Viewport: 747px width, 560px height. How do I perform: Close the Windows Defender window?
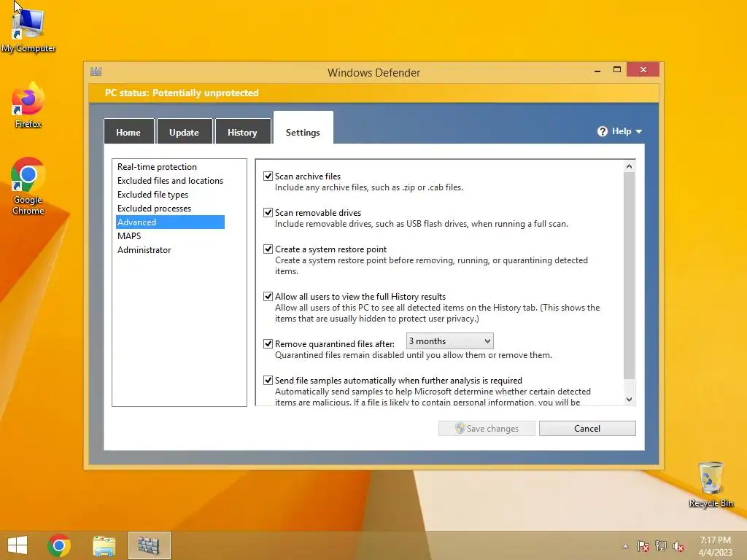coord(643,69)
